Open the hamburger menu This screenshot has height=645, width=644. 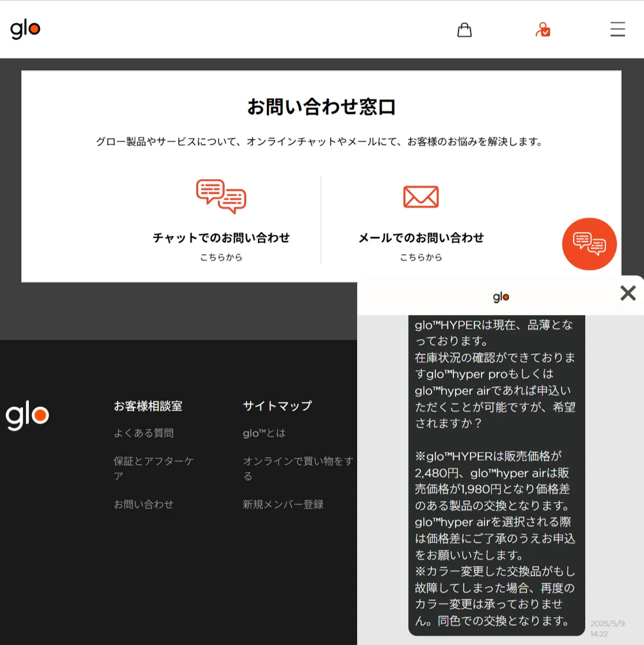[618, 29]
